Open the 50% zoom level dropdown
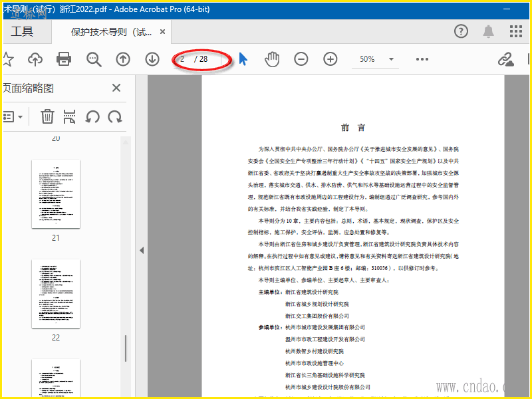This screenshot has height=399, width=532. pos(375,59)
